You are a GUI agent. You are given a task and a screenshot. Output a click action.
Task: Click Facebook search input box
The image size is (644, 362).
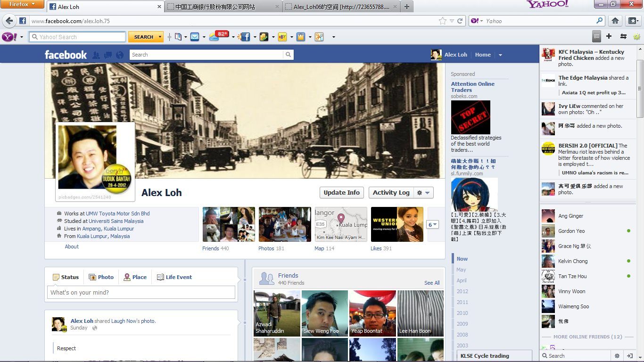click(x=206, y=55)
